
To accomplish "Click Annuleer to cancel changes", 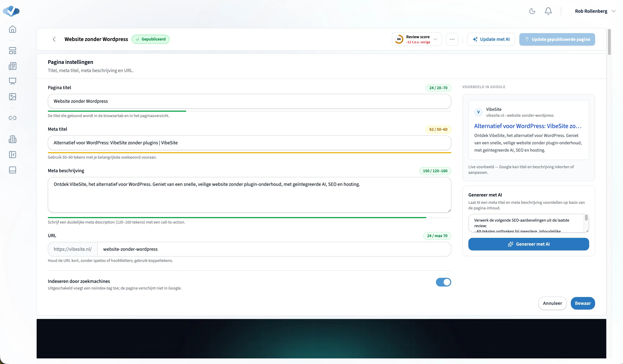I will click(552, 303).
